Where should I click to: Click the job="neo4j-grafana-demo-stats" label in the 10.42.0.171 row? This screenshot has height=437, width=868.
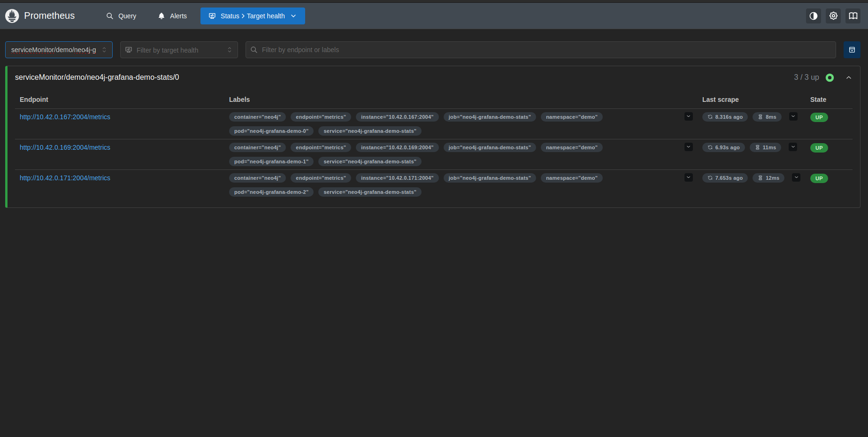coord(490,178)
